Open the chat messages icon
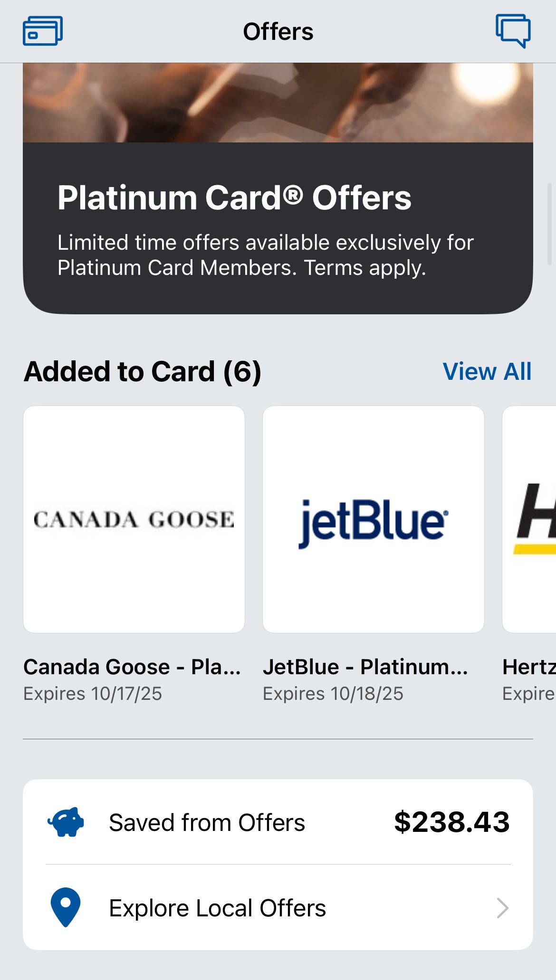 tap(513, 30)
